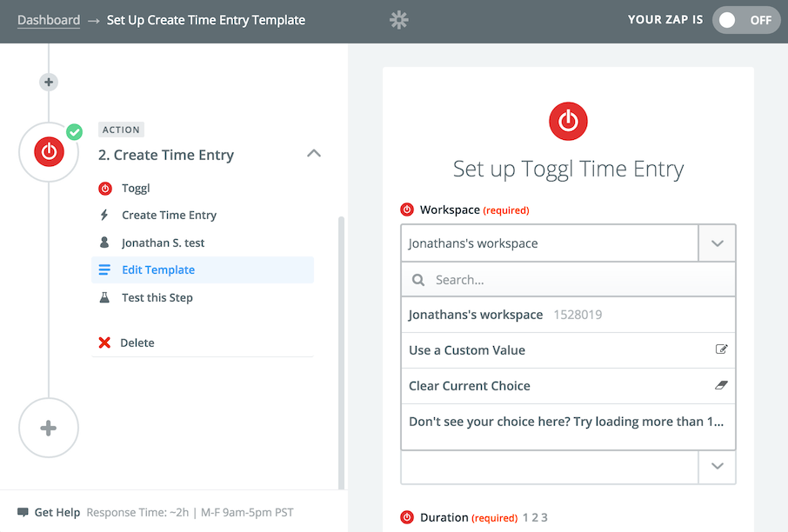The image size is (788, 532).
Task: Click the large Toggl logo in panel
Action: click(x=568, y=121)
